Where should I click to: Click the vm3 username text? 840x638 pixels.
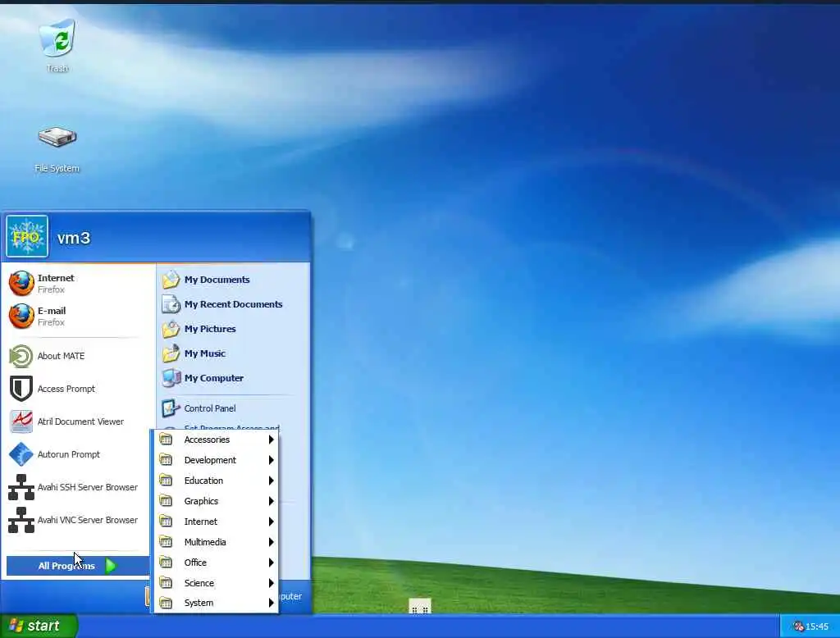(x=74, y=237)
